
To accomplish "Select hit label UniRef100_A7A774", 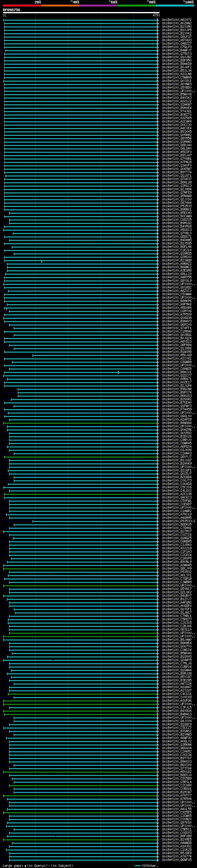I will (177, 857).
